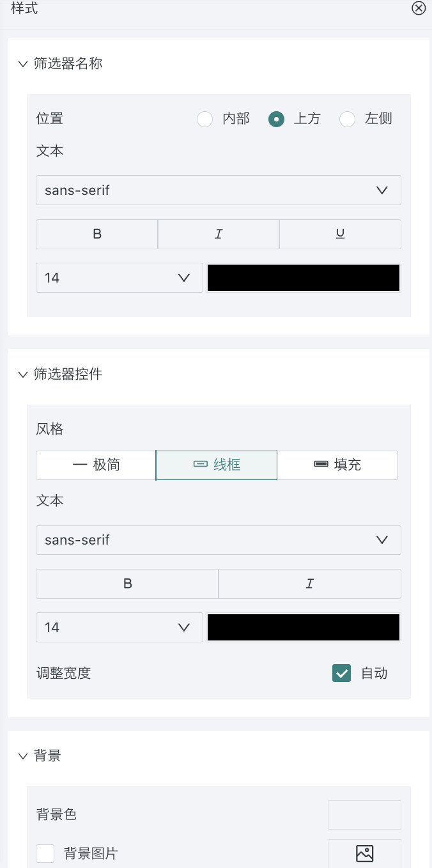Collapse the 筛选器名称 section
The image size is (432, 868).
coord(23,64)
